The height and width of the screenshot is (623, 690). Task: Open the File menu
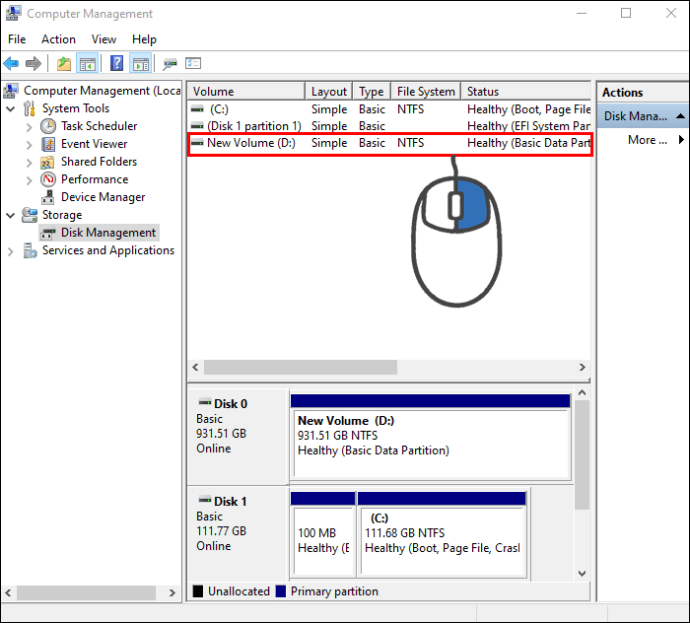[x=17, y=39]
